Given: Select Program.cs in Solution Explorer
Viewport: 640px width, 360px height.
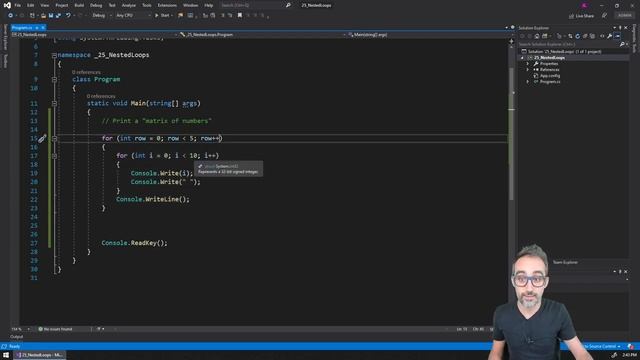Looking at the screenshot, I should pyautogui.click(x=550, y=82).
